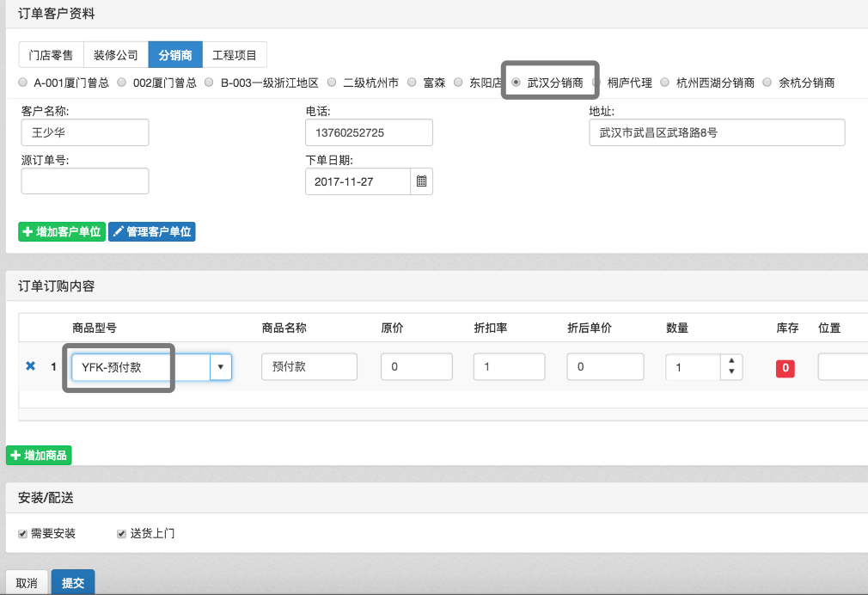This screenshot has height=595, width=868.
Task: Toggle 需要安装 checkbox
Action: click(x=22, y=533)
